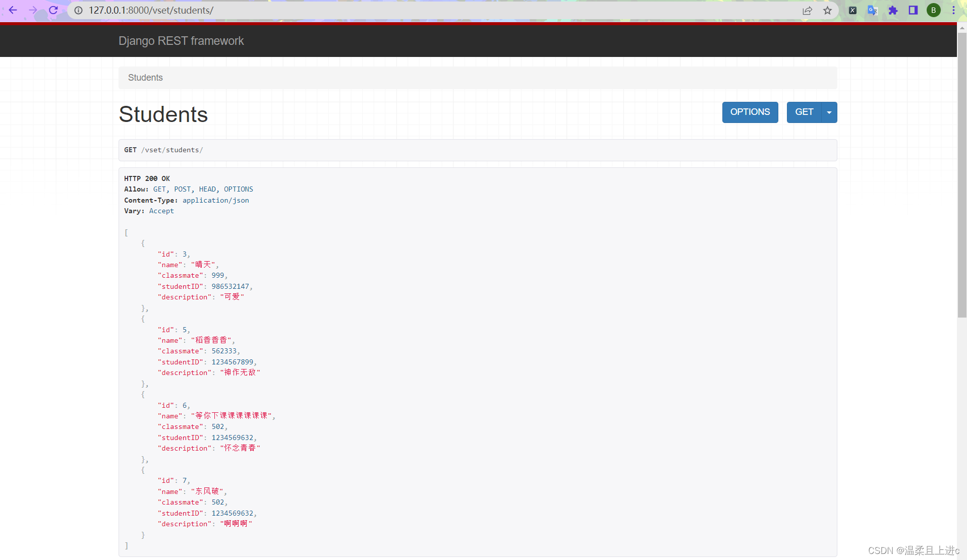Share this page icon
This screenshot has height=560, width=967.
click(x=807, y=10)
